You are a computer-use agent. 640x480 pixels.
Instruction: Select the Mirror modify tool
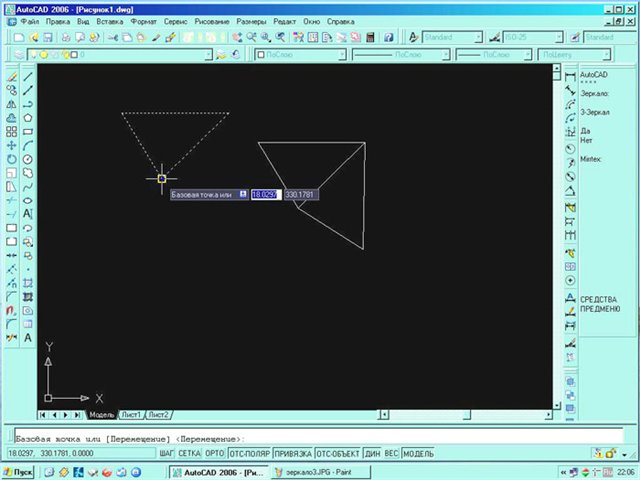coord(10,104)
